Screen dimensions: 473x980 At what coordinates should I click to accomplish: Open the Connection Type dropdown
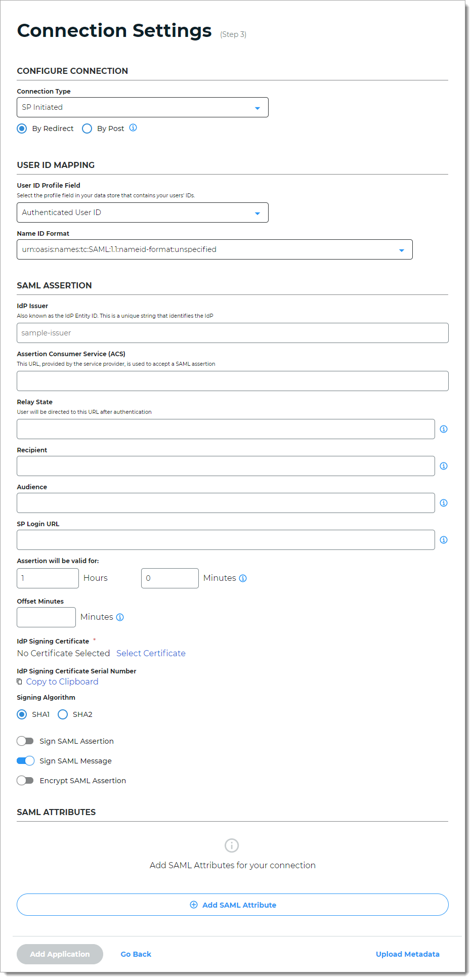point(257,107)
